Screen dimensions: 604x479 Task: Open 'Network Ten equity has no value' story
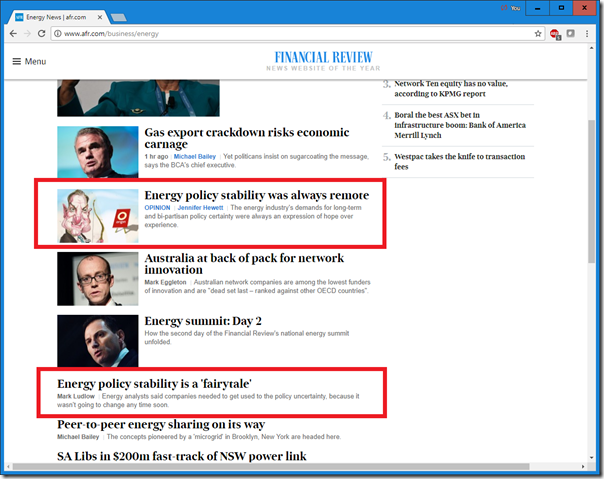(x=451, y=89)
